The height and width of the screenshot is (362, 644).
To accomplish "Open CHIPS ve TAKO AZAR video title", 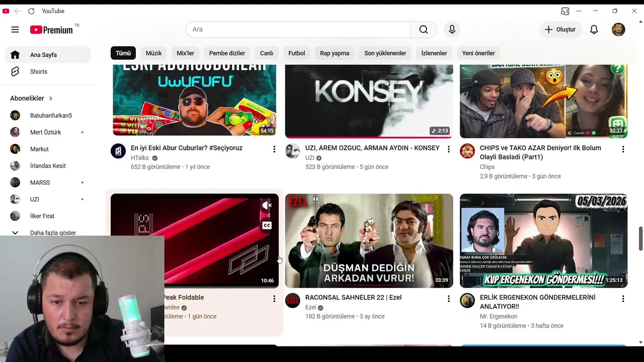I will tap(540, 153).
